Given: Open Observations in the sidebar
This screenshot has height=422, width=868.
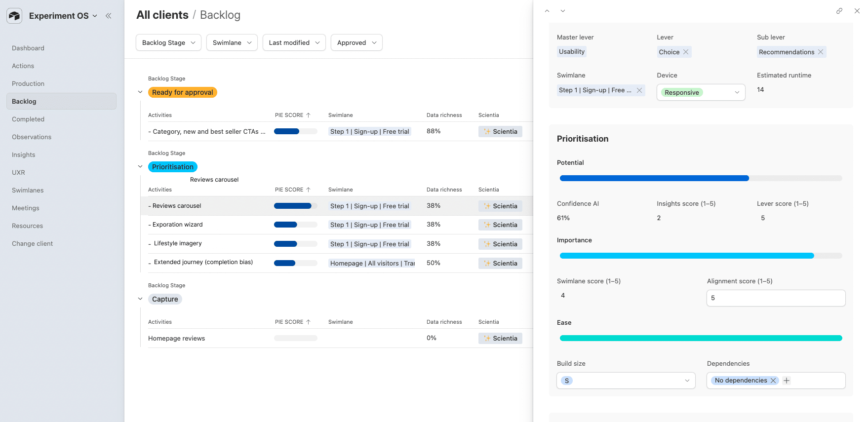Looking at the screenshot, I should [x=32, y=137].
